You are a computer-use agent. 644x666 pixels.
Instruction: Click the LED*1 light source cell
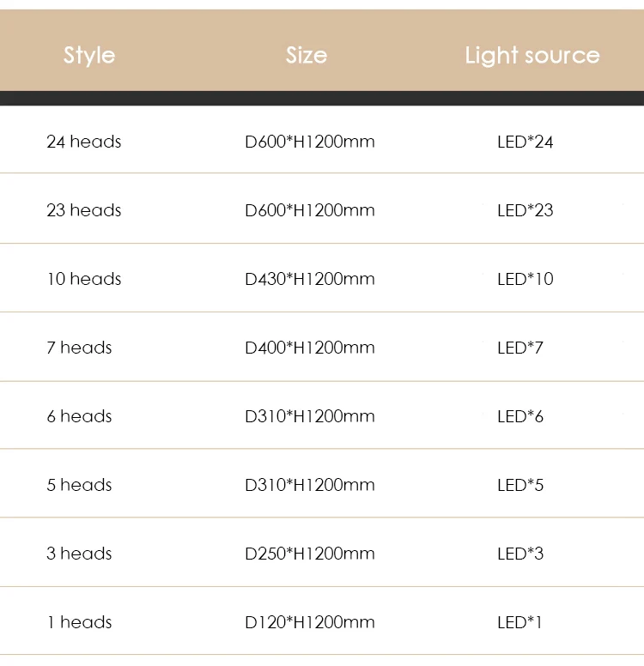click(520, 622)
